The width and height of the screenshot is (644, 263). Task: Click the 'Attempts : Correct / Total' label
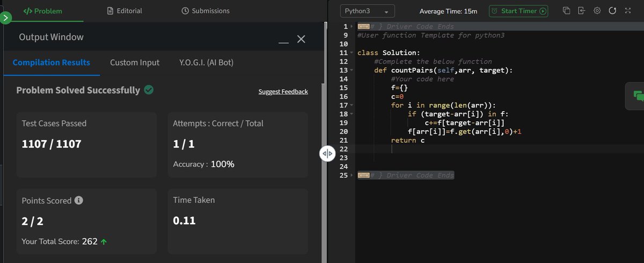pos(218,123)
